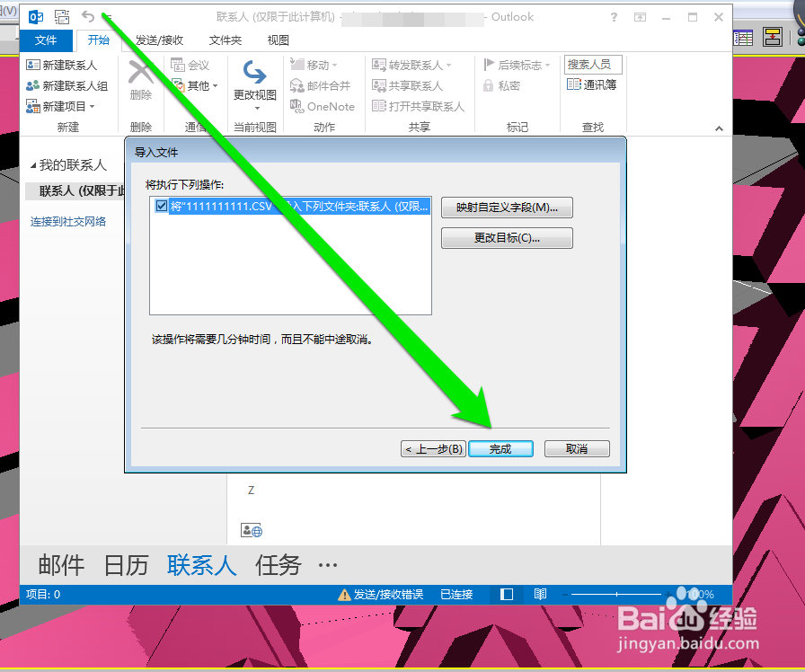The width and height of the screenshot is (805, 672).
Task: Click the 搜索人员 search people field
Action: tap(593, 65)
